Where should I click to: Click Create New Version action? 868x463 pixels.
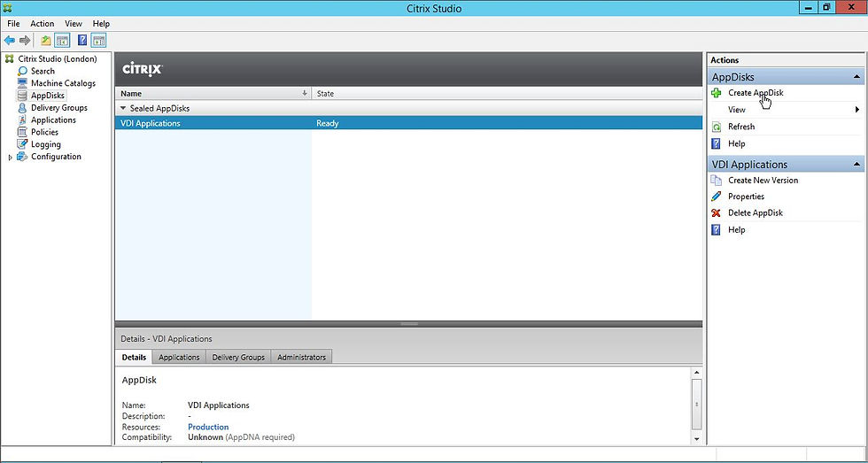pos(763,181)
